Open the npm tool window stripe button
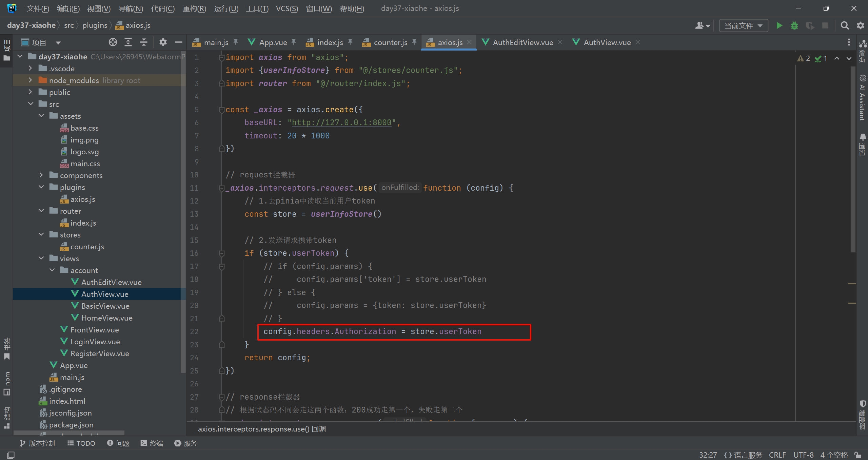 (7, 383)
